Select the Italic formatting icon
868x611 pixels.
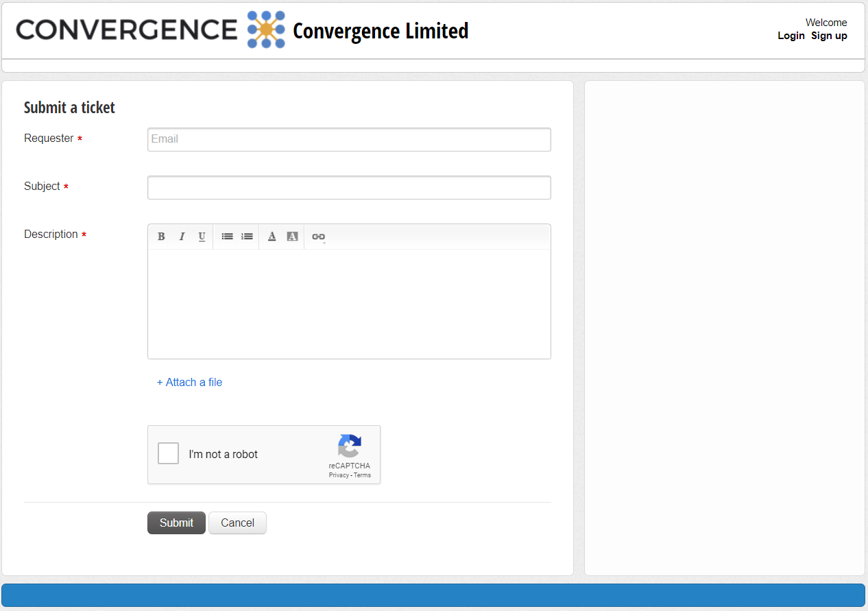click(182, 236)
